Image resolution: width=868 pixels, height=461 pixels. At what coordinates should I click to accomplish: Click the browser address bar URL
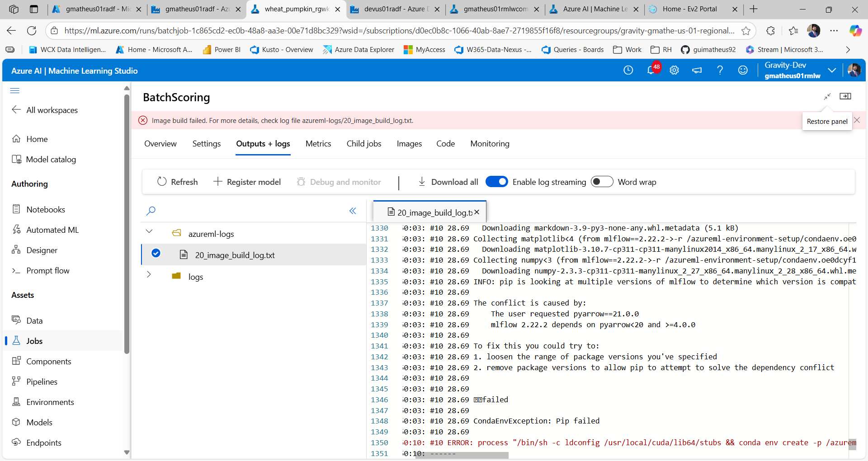pos(399,31)
